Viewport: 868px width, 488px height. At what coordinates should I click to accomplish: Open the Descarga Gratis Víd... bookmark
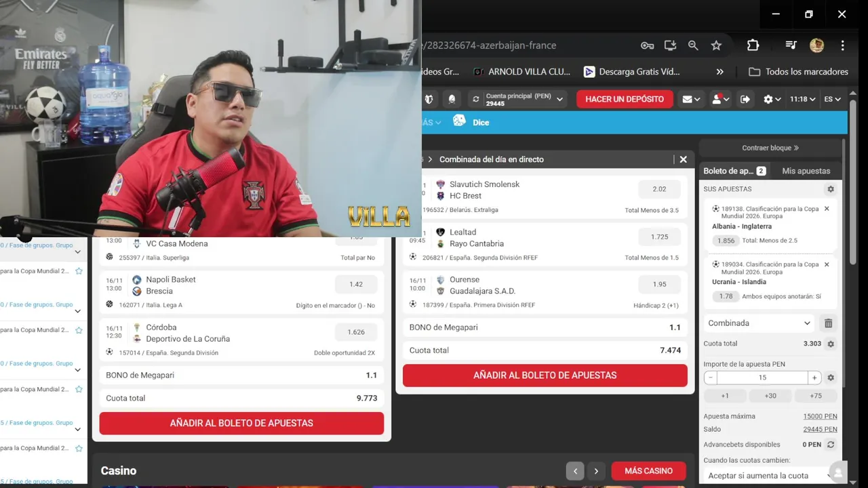[631, 72]
